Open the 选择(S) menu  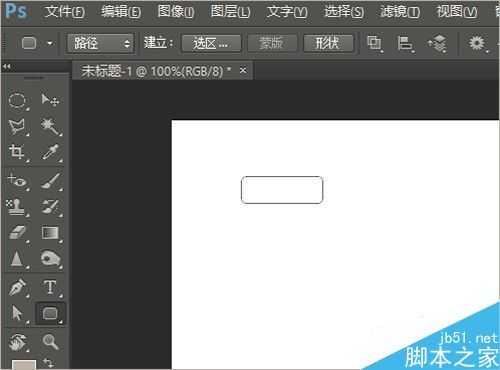(344, 12)
